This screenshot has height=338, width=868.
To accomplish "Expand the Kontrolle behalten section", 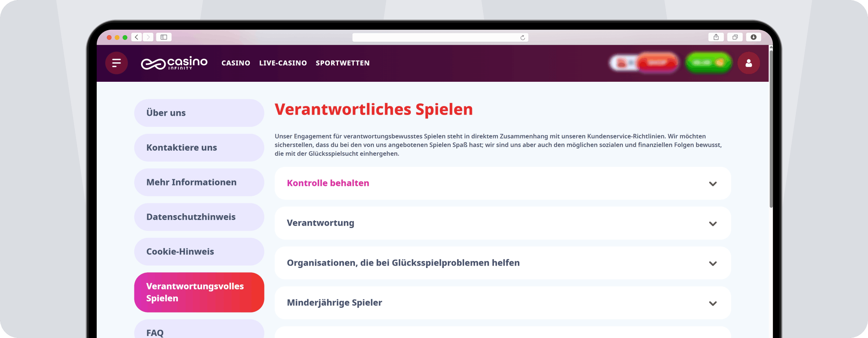I will (503, 183).
